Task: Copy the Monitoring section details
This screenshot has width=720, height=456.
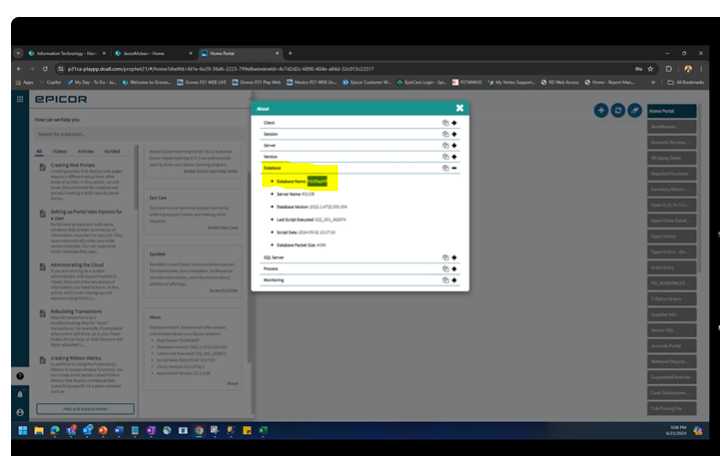Action: (445, 281)
